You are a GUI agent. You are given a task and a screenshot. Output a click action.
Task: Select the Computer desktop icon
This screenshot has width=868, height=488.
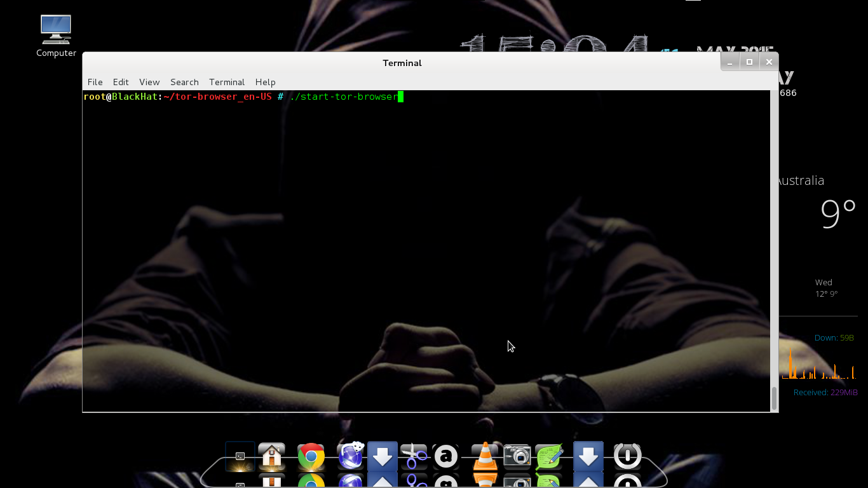point(56,36)
